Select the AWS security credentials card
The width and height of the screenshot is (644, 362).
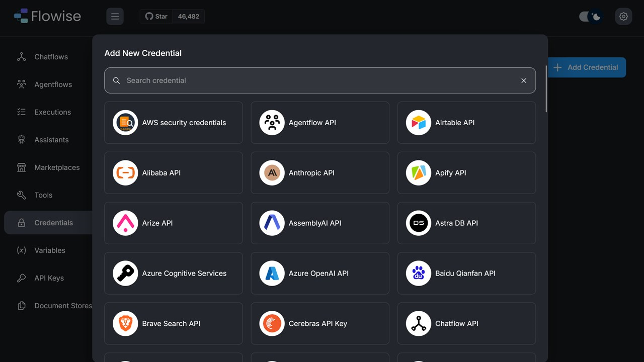174,123
